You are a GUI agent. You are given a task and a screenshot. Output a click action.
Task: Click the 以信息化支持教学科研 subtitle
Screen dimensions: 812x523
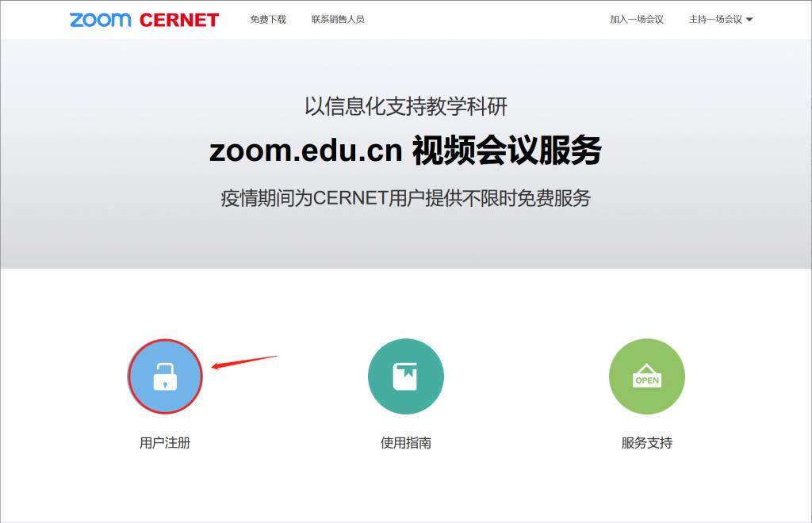pos(405,106)
